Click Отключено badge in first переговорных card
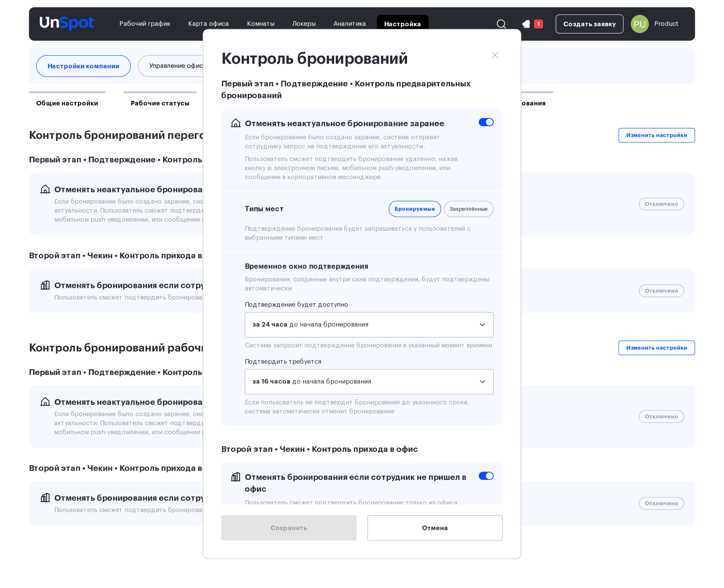The width and height of the screenshot is (724, 588). pyautogui.click(x=661, y=204)
